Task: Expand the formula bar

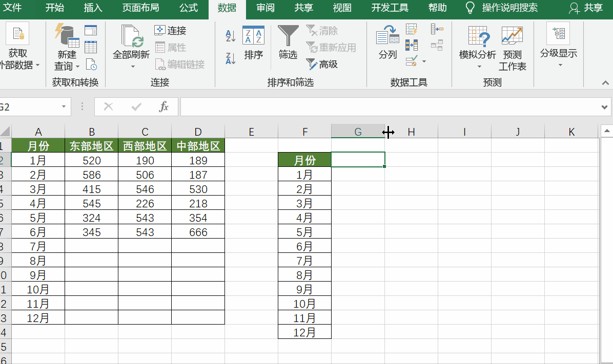Action: coord(604,107)
